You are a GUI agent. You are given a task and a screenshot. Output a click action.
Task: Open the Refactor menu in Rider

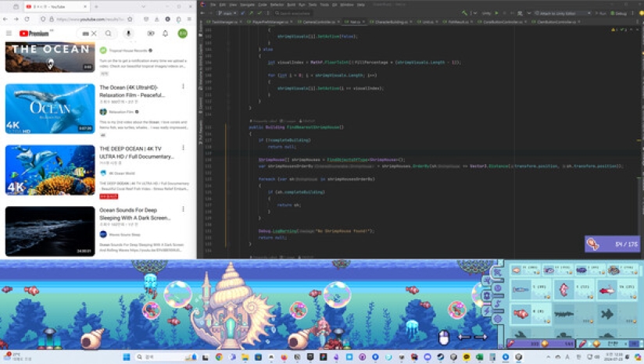click(x=277, y=5)
